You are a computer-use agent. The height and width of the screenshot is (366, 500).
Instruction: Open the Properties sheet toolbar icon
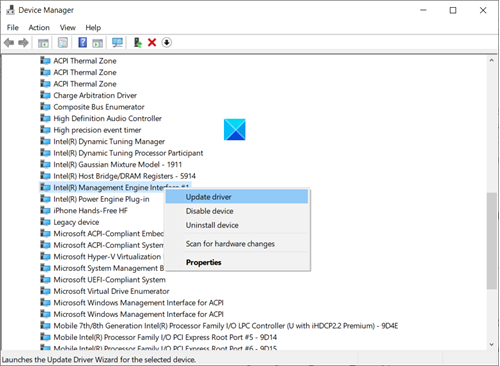(x=63, y=43)
